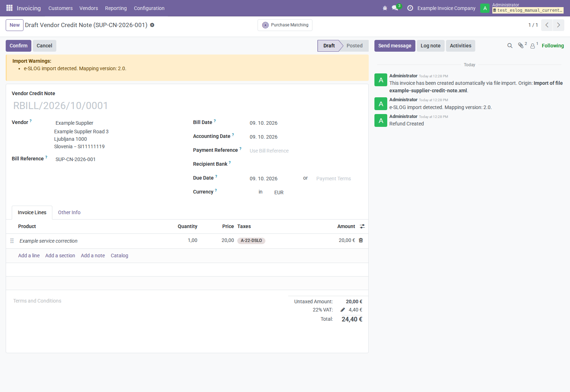
Task: Click Add a line link
Action: (29, 256)
